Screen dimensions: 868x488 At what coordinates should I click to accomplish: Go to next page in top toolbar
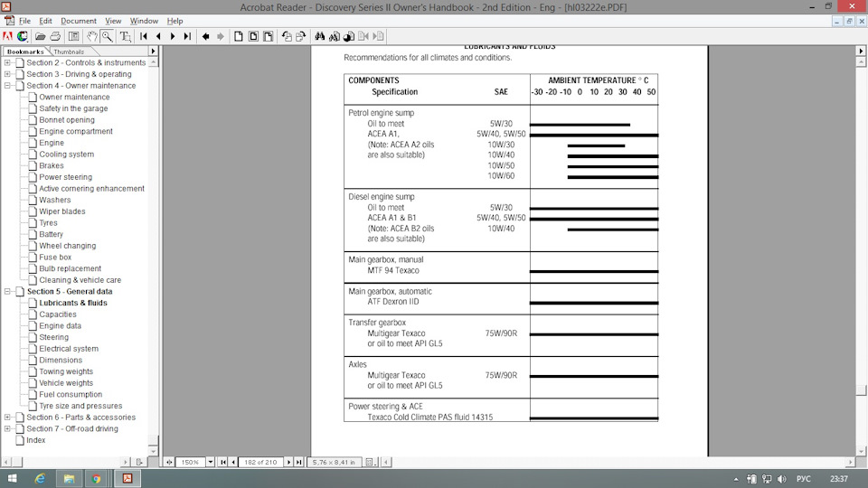(173, 36)
